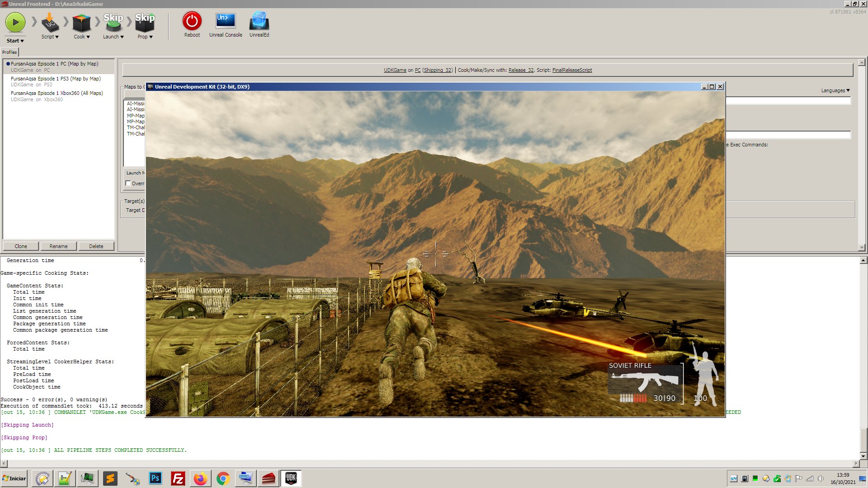This screenshot has width=868, height=488.
Task: Toggle the Override checkbox under Launch Map
Action: 128,183
